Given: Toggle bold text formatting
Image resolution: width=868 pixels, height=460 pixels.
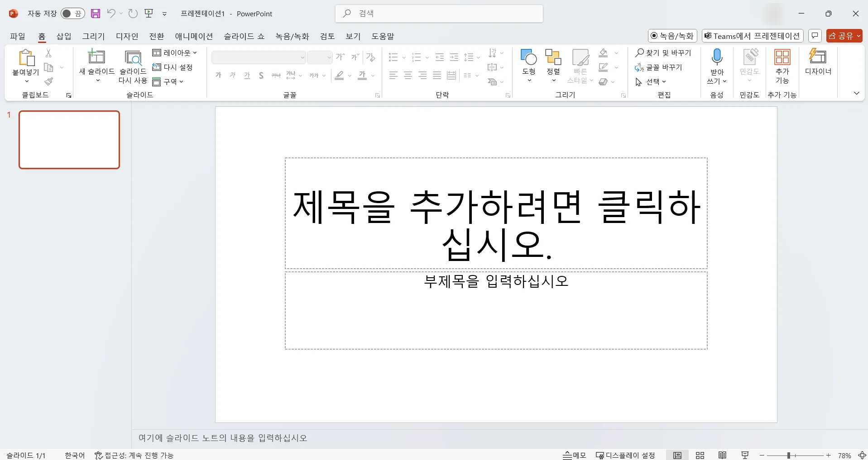Looking at the screenshot, I should pos(218,76).
